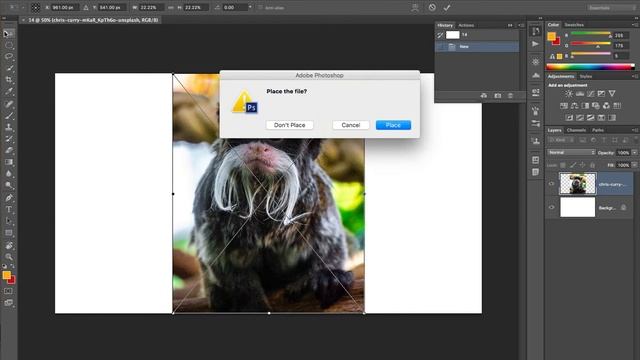Click the Background layer thumbnail
The width and height of the screenshot is (640, 360).
578,207
